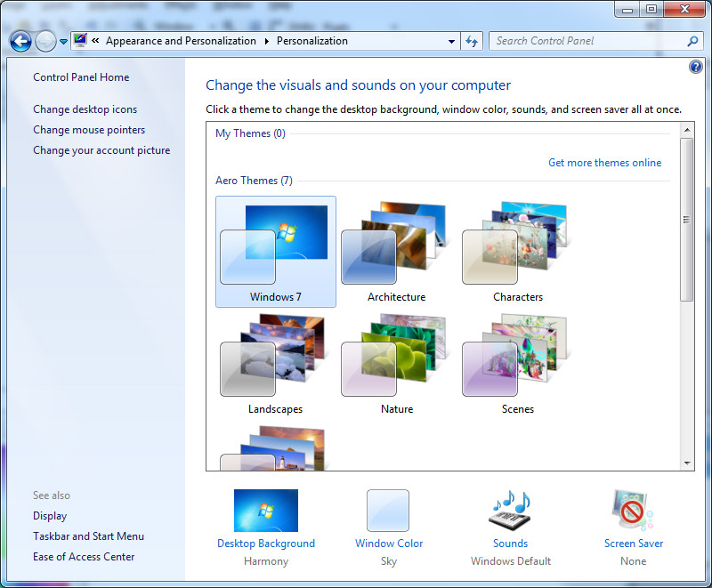Open the Sounds music notes icon
Viewport: 712px width, 588px height.
point(510,511)
